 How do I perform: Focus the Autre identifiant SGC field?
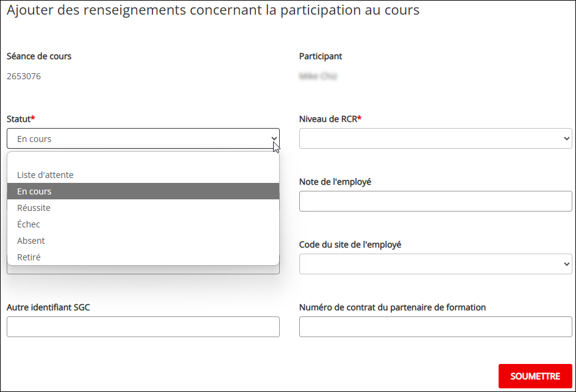pos(143,327)
